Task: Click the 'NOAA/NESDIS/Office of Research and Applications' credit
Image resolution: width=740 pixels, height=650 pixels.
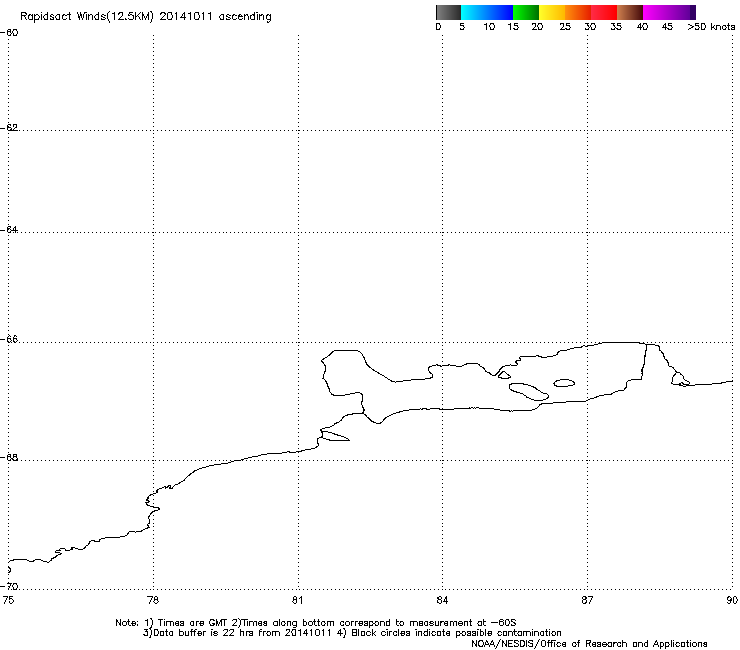Action: click(x=589, y=644)
